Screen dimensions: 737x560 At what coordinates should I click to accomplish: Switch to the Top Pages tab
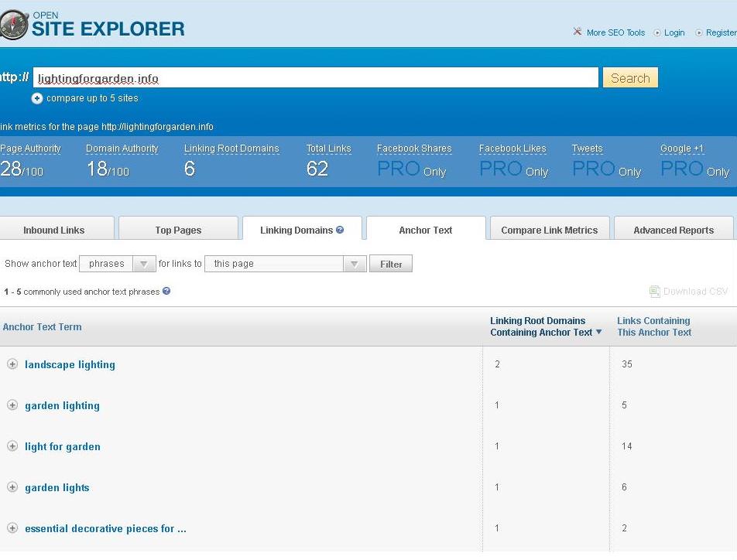178,230
